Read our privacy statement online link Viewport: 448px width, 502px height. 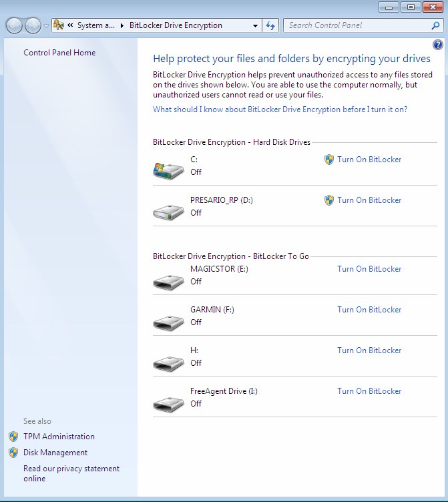pos(71,473)
